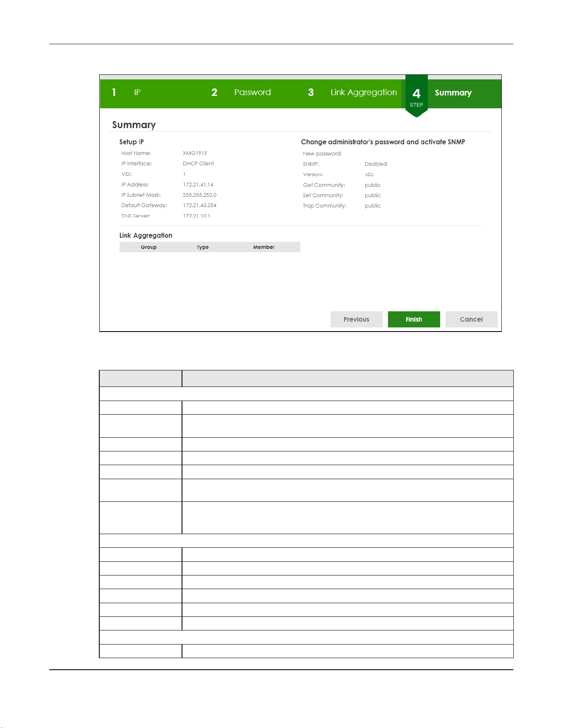The image size is (563, 728).
Task: Cancel the setup wizard
Action: pyautogui.click(x=471, y=319)
